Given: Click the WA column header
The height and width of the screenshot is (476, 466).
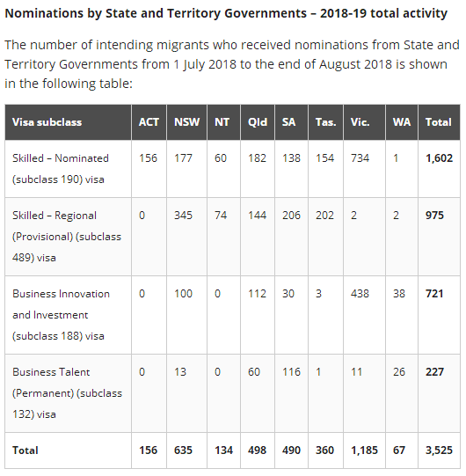Looking at the screenshot, I should pos(402,122).
